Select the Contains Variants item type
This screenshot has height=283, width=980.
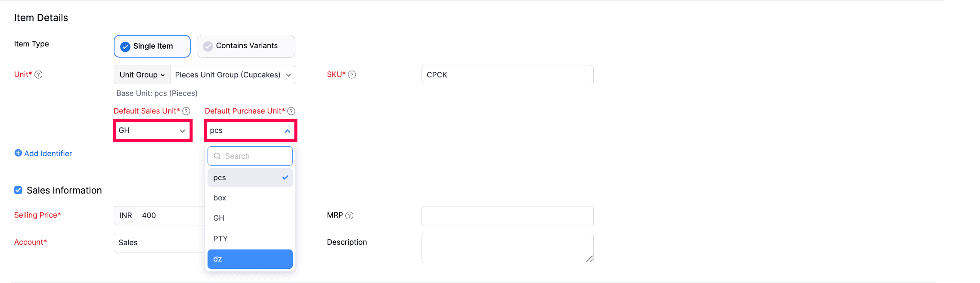[245, 46]
